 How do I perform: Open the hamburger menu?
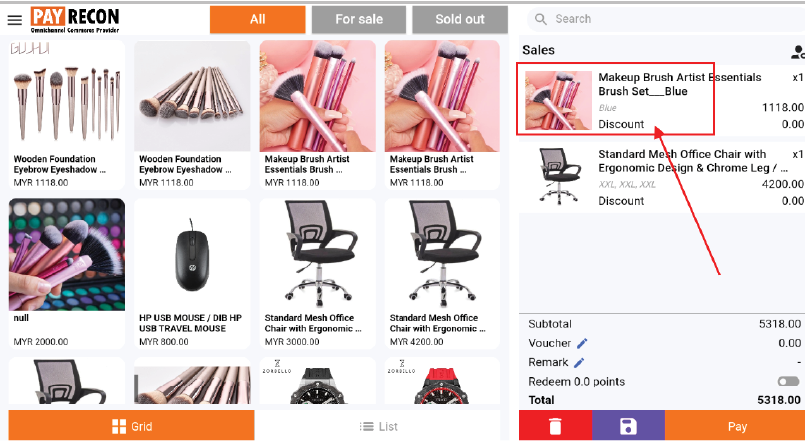click(x=14, y=20)
